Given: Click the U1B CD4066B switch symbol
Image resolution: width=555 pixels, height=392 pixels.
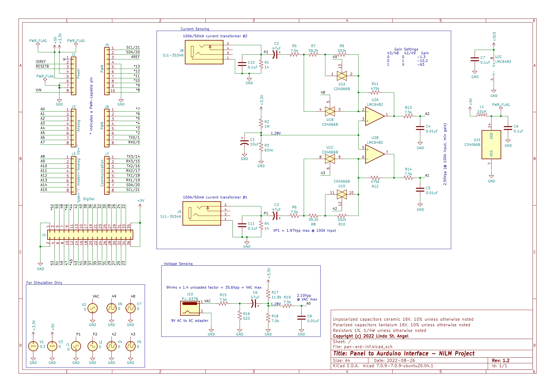Looking at the screenshot, I should coord(330,112).
